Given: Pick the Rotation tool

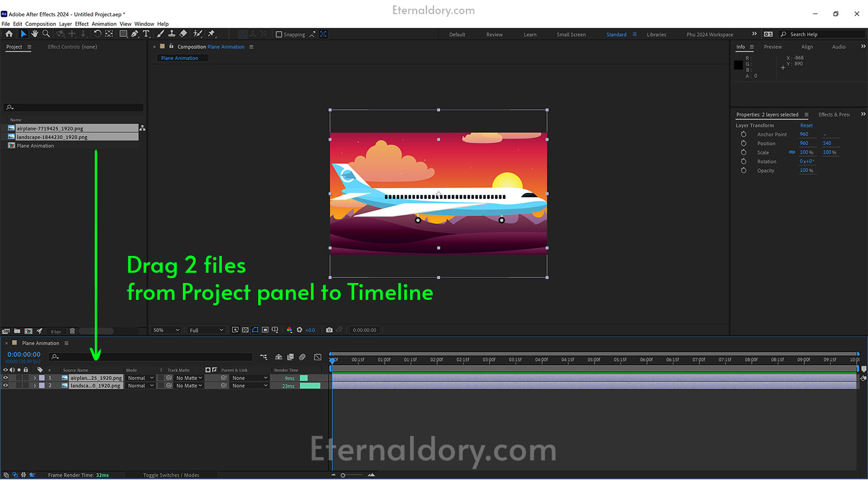Looking at the screenshot, I should tap(97, 34).
